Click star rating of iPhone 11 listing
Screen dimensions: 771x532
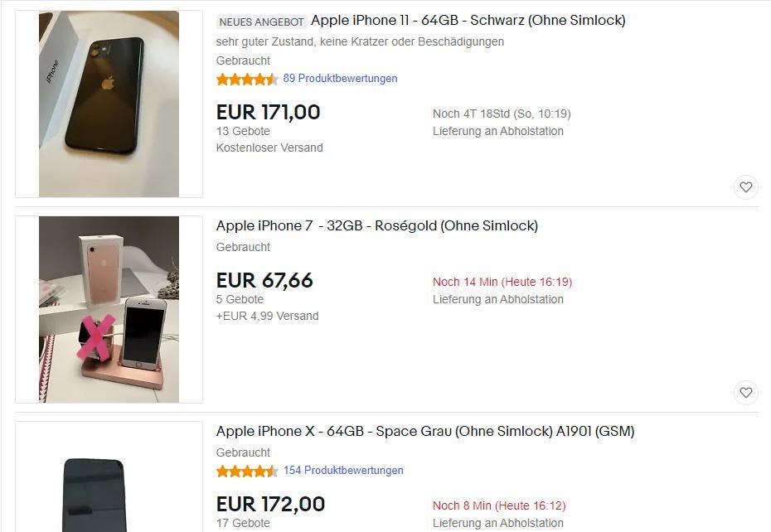pyautogui.click(x=247, y=80)
